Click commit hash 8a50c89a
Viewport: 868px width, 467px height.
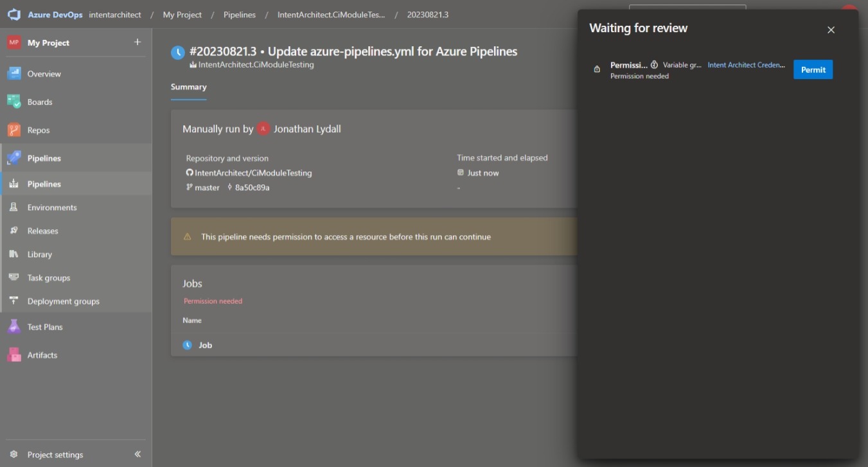252,188
